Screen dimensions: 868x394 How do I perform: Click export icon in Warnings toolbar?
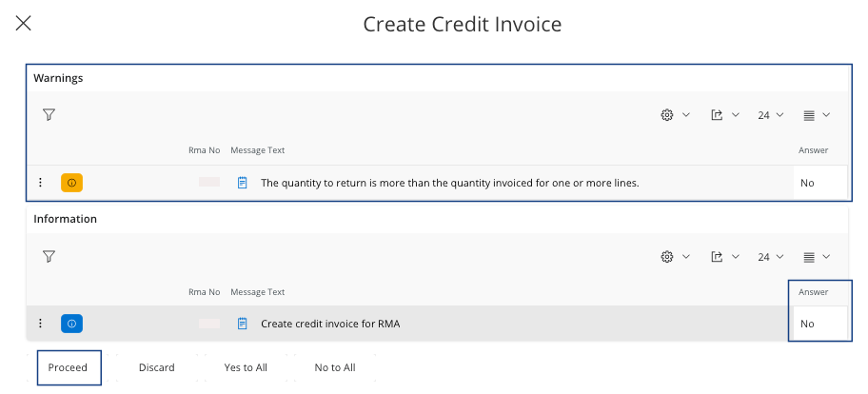pos(718,115)
